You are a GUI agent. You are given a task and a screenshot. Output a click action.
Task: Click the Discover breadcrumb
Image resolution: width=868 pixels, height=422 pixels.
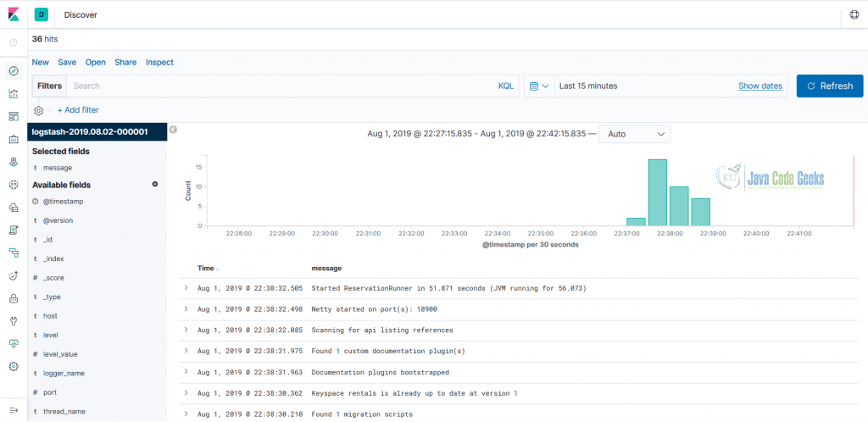81,15
